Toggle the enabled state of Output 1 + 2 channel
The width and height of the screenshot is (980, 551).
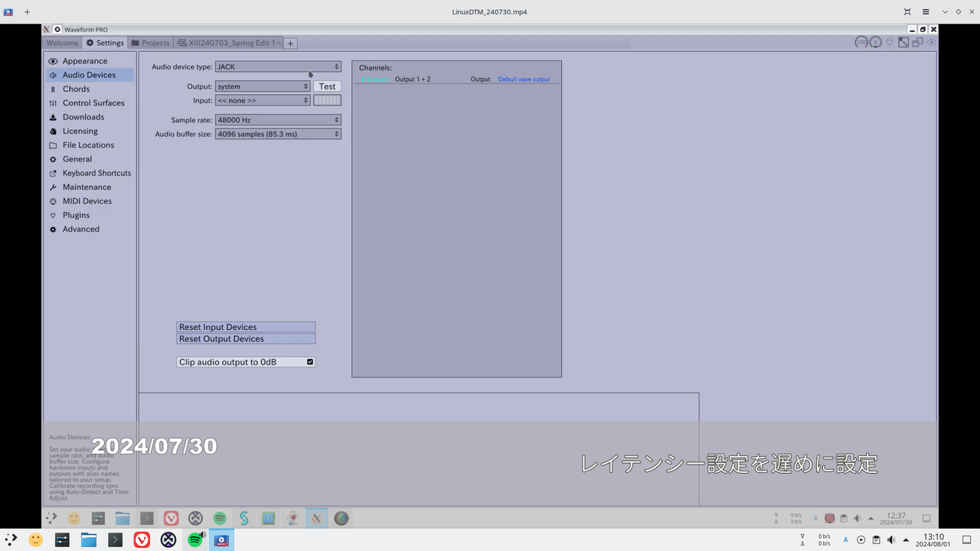[374, 79]
